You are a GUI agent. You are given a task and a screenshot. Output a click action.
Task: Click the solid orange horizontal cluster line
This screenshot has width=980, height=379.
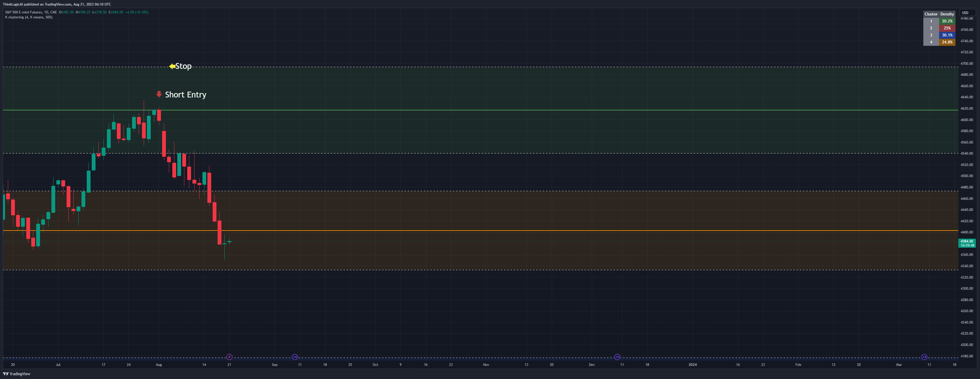tap(480, 230)
